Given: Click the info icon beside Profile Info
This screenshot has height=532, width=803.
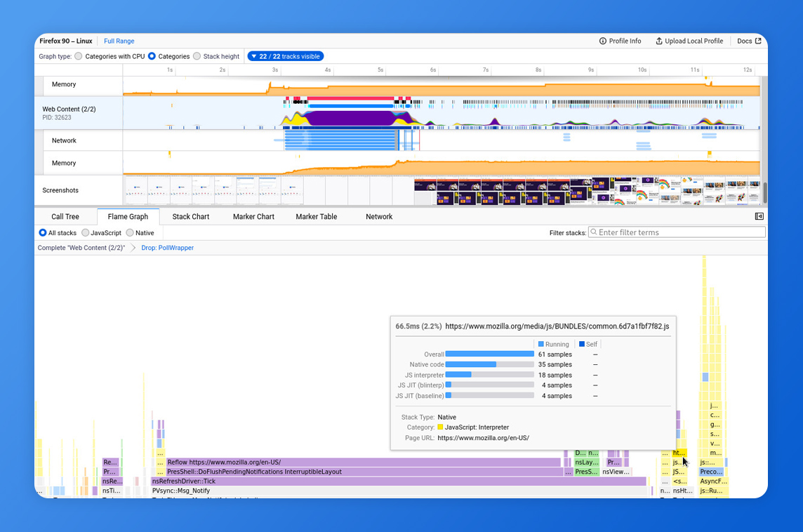Looking at the screenshot, I should click(x=603, y=41).
